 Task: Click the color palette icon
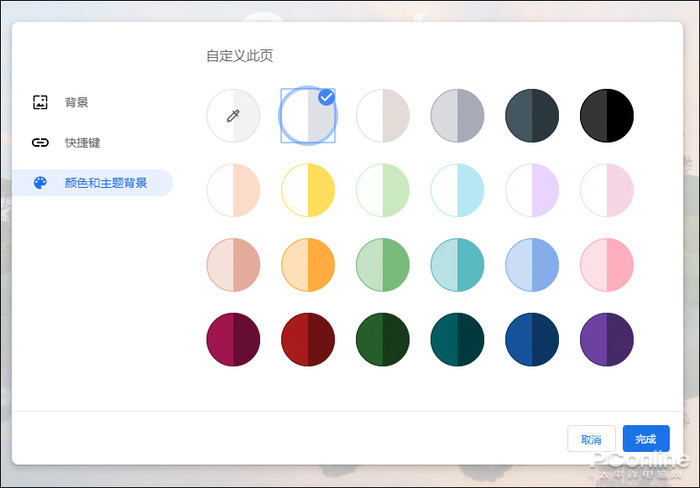point(40,183)
